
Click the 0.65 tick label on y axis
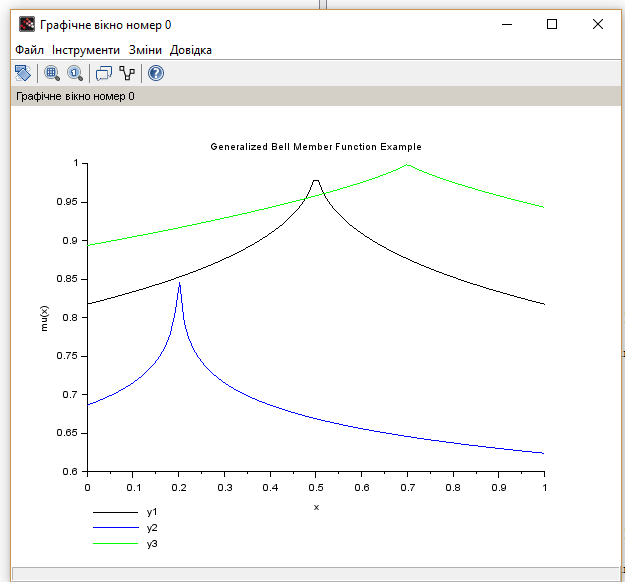67,433
